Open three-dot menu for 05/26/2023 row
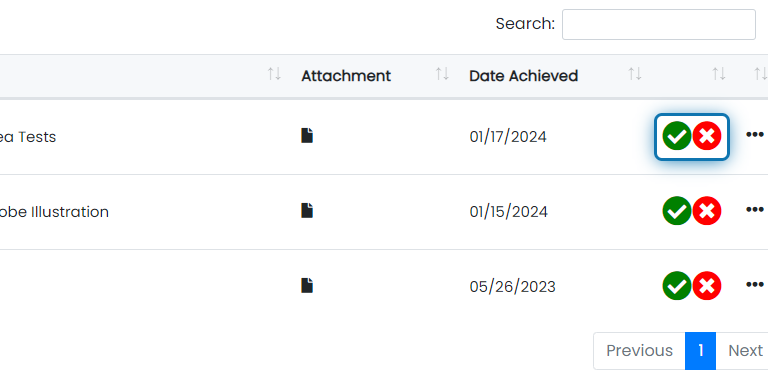The width and height of the screenshot is (768, 377). [x=755, y=284]
